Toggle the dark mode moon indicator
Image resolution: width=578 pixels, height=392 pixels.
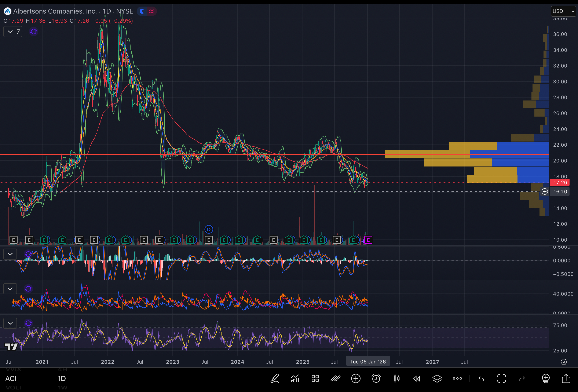(142, 11)
